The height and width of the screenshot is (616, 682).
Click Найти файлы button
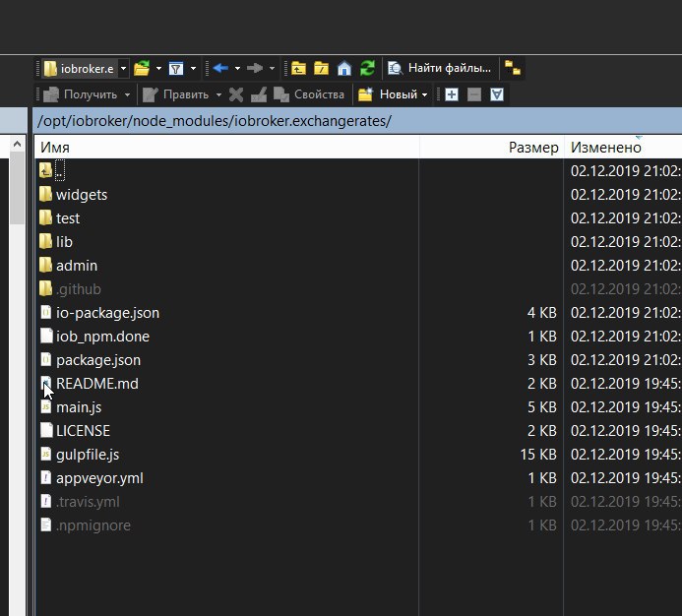(x=439, y=68)
